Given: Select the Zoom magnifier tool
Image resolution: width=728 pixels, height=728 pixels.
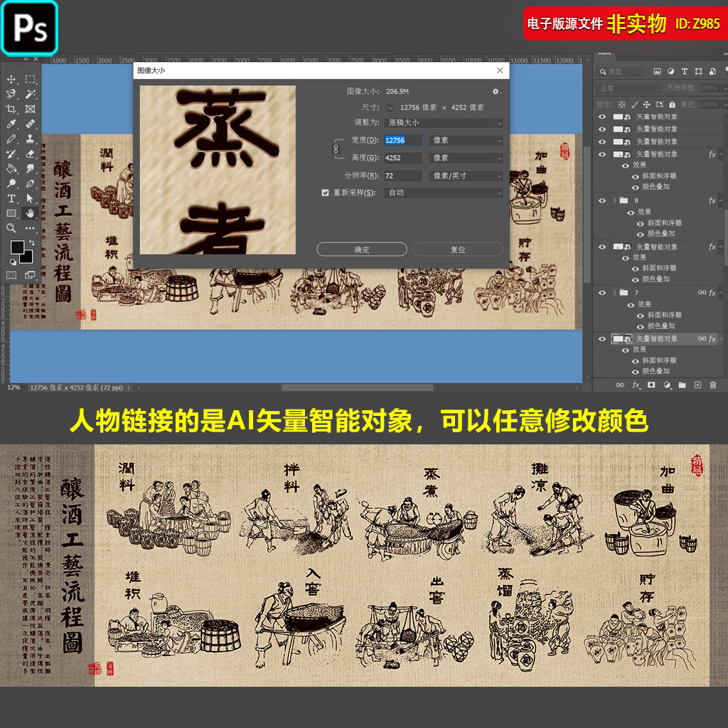Looking at the screenshot, I should [x=11, y=228].
